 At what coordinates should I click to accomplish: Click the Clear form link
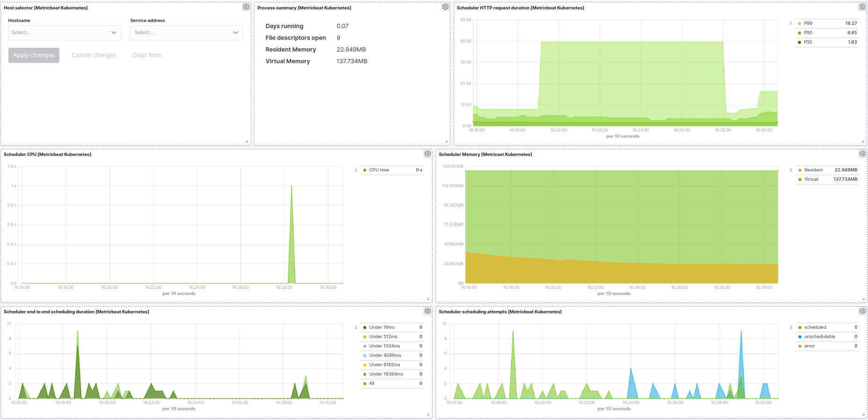pyautogui.click(x=147, y=55)
